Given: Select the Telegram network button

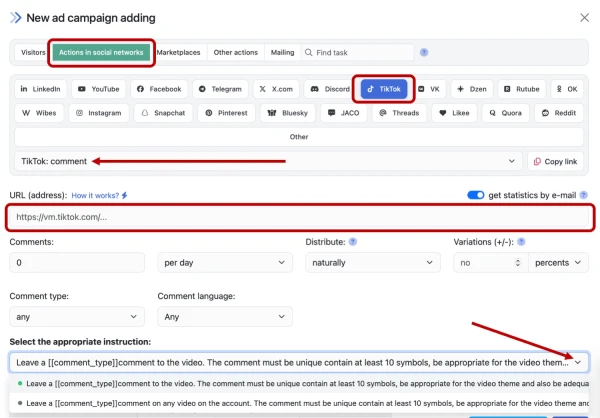Looking at the screenshot, I should click(x=219, y=89).
